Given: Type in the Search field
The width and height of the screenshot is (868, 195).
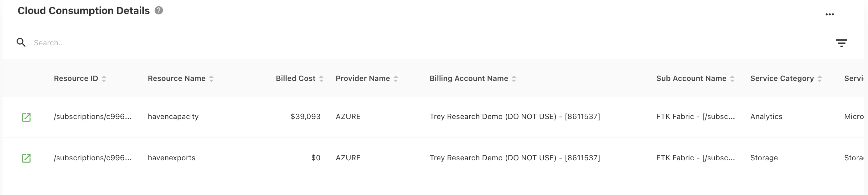Looking at the screenshot, I should (135, 43).
